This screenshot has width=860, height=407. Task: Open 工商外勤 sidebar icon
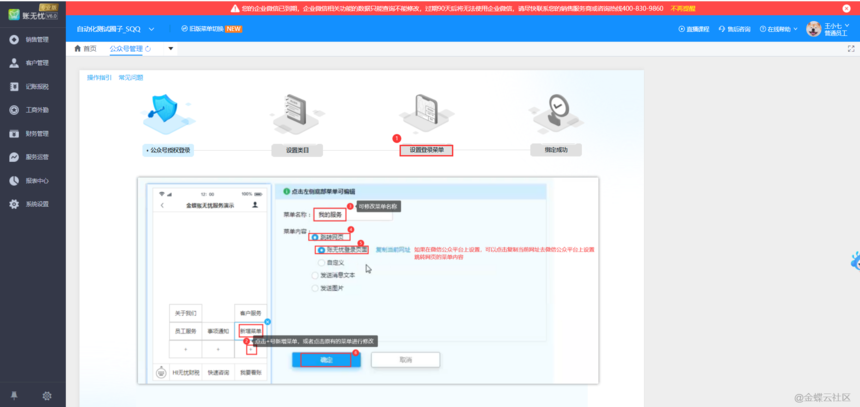[14, 110]
